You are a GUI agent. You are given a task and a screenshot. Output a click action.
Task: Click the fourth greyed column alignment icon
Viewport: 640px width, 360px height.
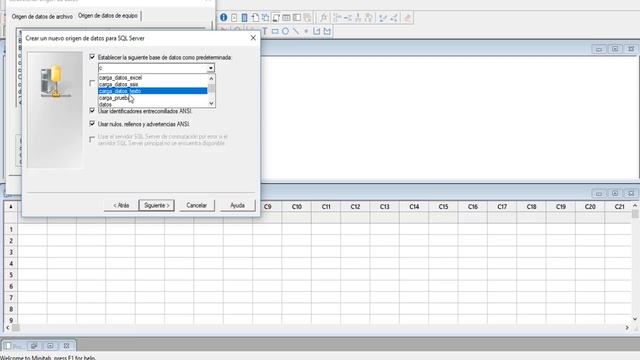pos(369,18)
